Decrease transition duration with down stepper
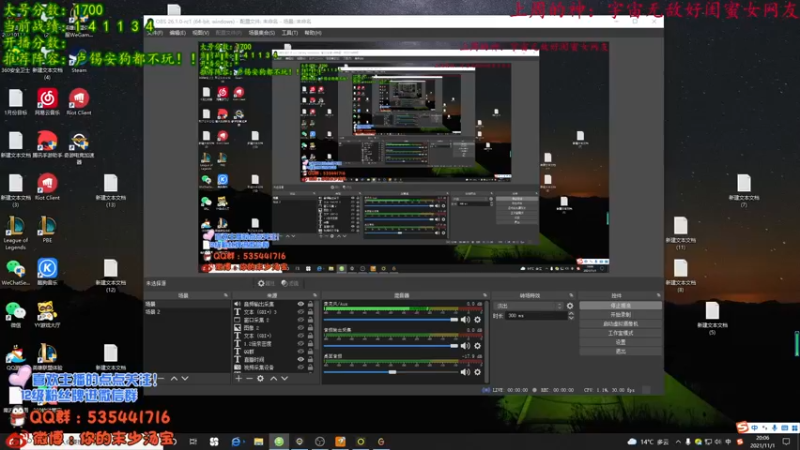Viewport: 800px width, 450px height. [x=571, y=318]
